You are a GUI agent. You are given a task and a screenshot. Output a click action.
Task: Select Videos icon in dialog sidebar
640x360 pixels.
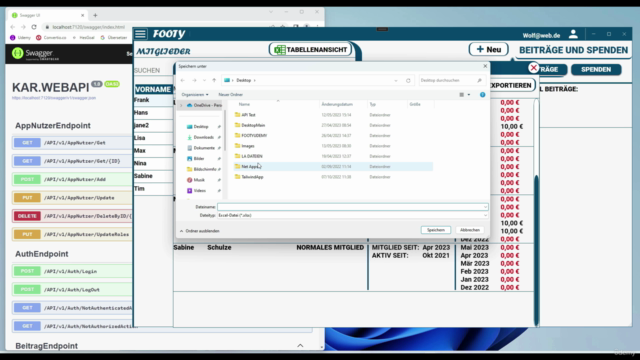[189, 190]
